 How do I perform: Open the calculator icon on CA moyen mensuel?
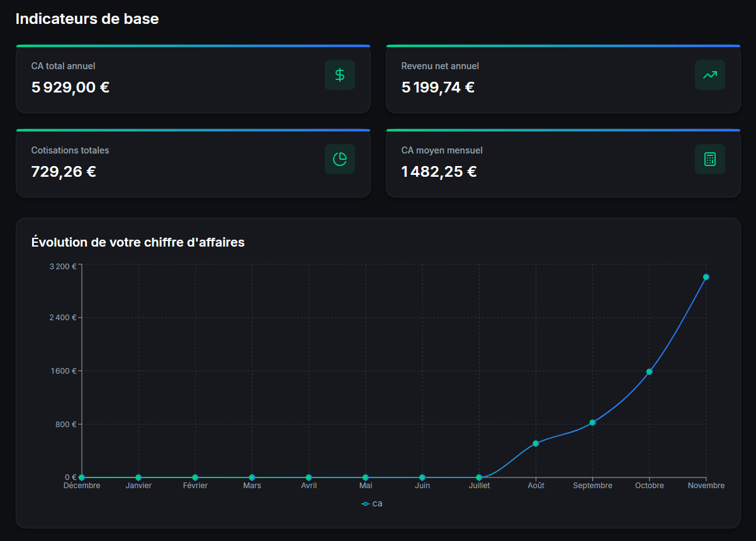point(709,159)
